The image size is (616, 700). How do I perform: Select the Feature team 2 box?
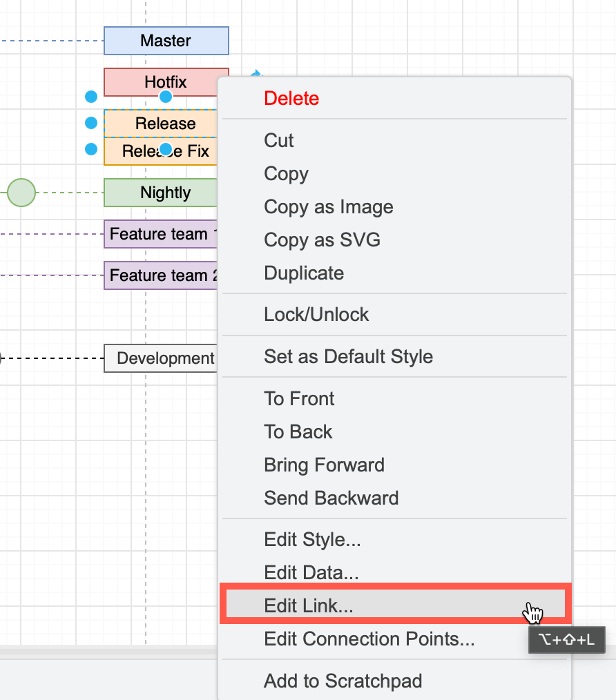pos(161,275)
